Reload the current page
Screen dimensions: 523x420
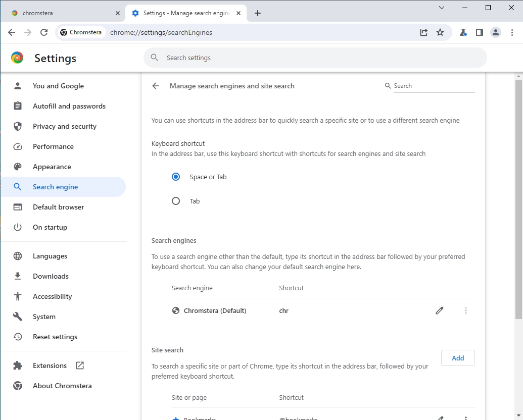click(44, 32)
